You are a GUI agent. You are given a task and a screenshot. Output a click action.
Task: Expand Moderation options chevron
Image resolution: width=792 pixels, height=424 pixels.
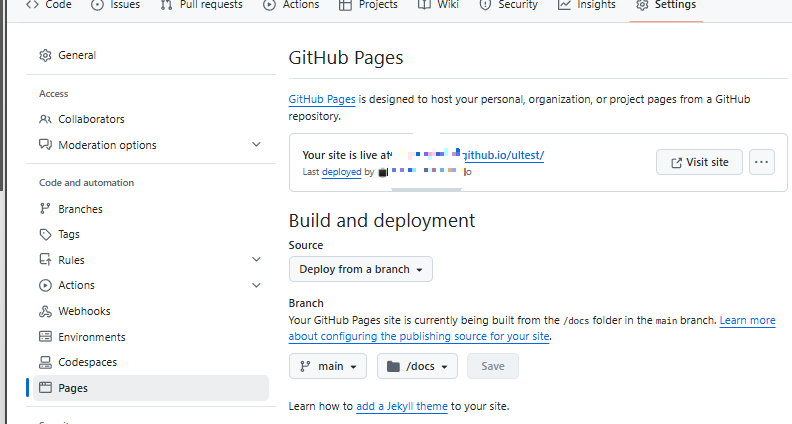[257, 145]
